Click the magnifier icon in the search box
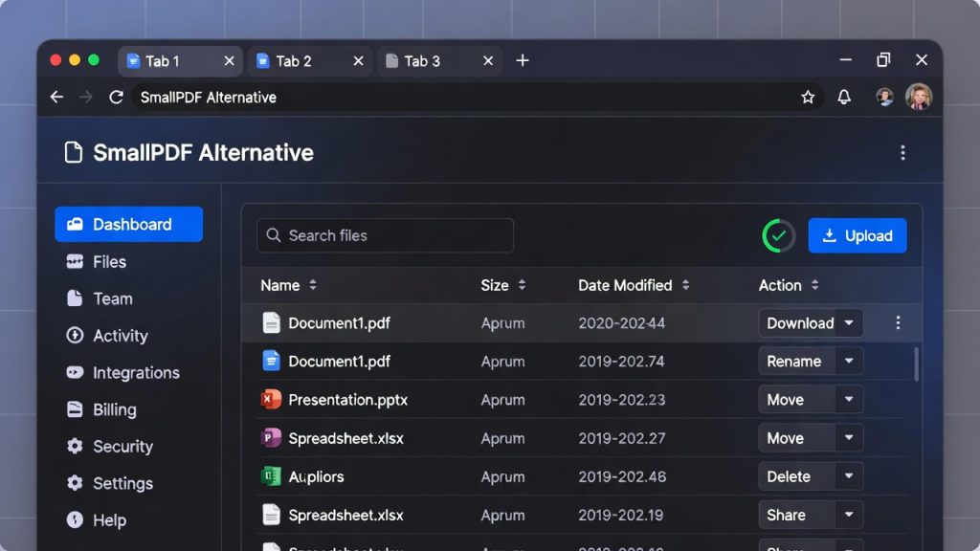This screenshot has width=980, height=551. click(273, 235)
